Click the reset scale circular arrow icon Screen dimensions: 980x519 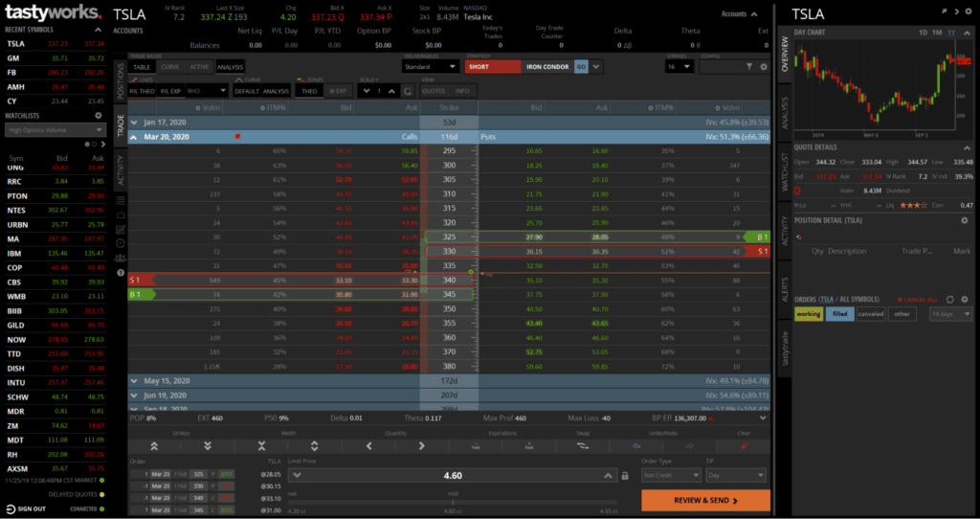[x=409, y=91]
